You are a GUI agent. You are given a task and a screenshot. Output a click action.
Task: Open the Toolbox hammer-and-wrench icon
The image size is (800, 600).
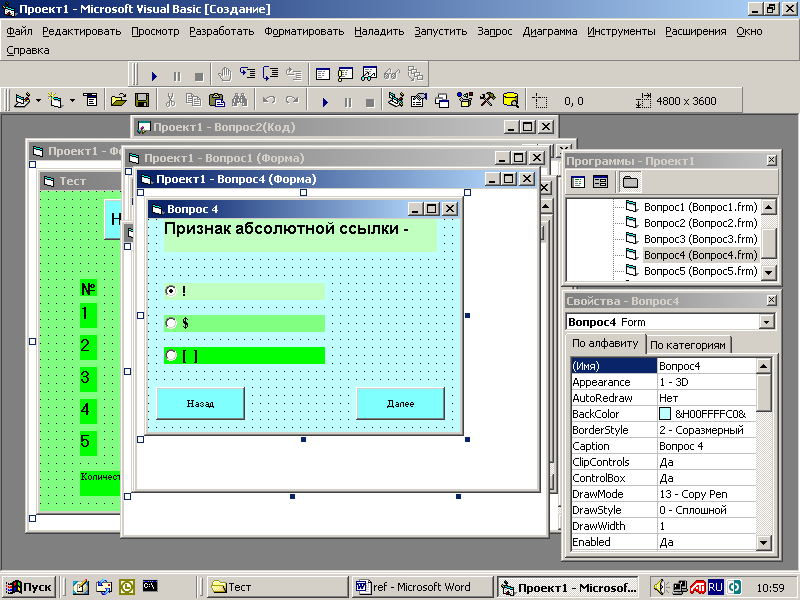click(487, 100)
